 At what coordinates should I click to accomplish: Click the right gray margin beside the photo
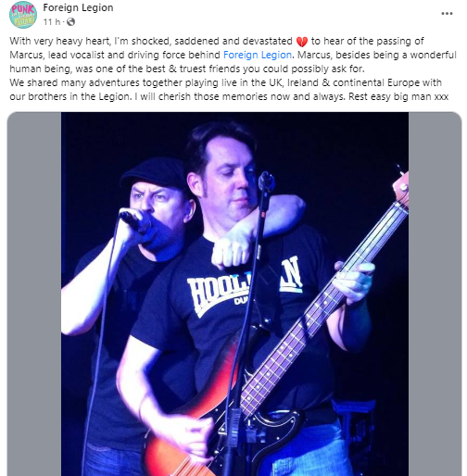click(x=435, y=294)
